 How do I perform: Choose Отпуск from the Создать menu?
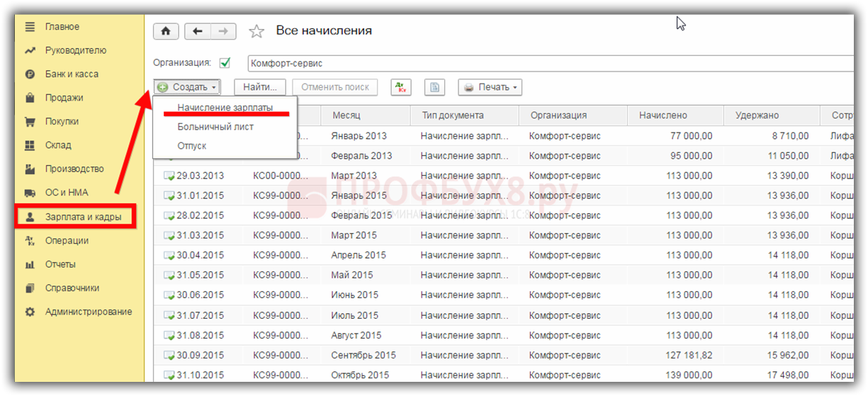(x=192, y=146)
